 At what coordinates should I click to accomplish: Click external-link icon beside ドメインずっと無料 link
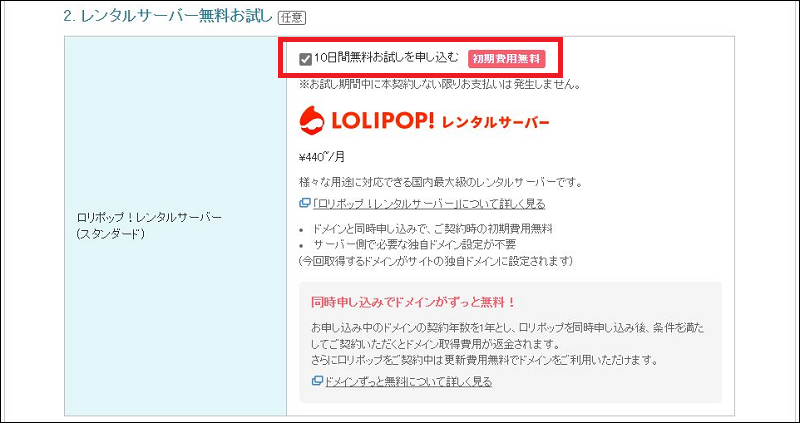click(317, 381)
